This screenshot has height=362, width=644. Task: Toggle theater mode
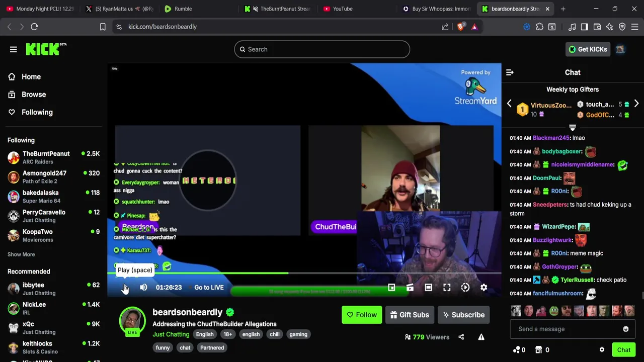pos(428,288)
